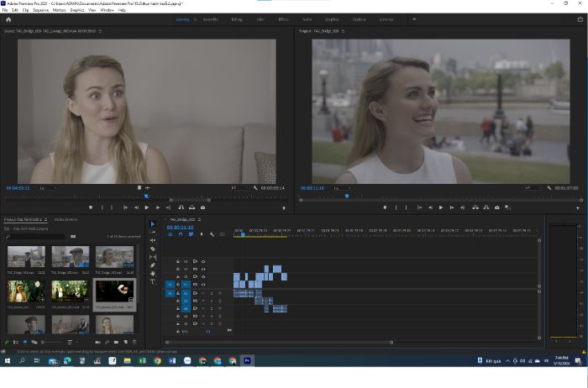The image size is (588, 388).
Task: Export frame from the Program monitor
Action: pos(497,207)
